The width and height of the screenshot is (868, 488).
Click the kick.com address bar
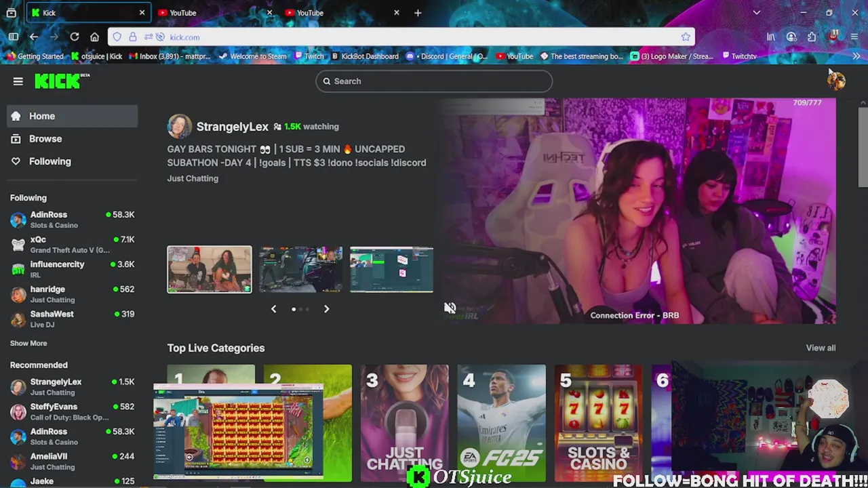tap(400, 37)
